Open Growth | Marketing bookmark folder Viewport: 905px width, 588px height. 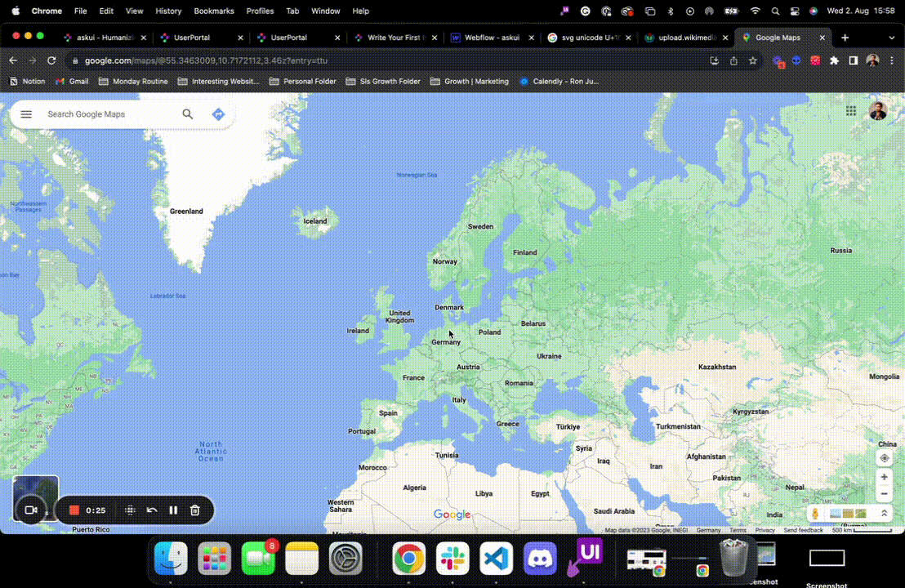click(x=469, y=82)
